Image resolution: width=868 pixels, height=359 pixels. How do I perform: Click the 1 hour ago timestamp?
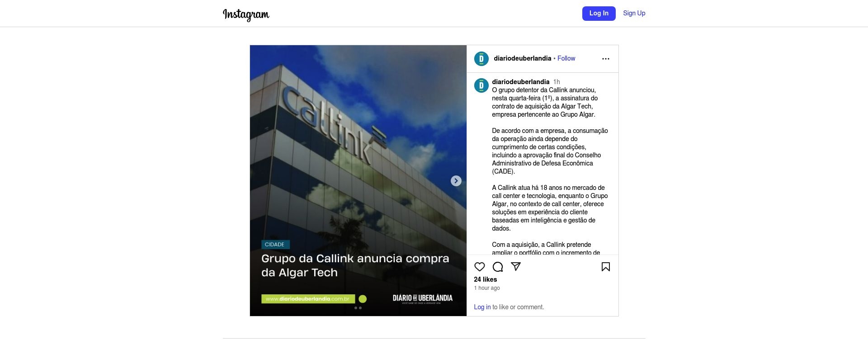click(x=487, y=288)
